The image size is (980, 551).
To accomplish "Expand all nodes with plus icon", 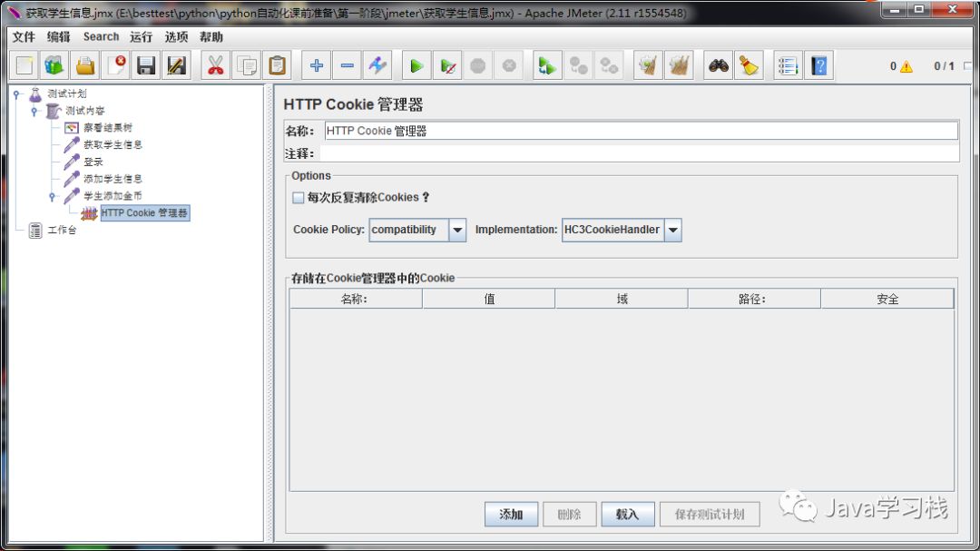I will (x=317, y=65).
